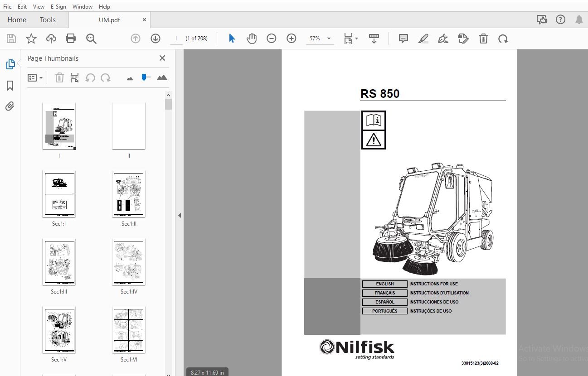Screen dimensions: 588x376
Task: Zoom in with the plus button
Action: tap(292, 39)
